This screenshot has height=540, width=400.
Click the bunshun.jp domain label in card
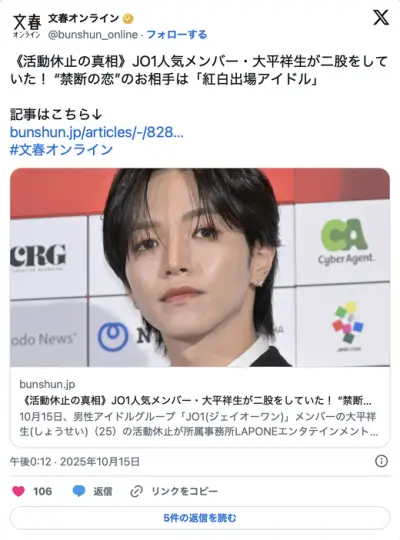click(x=47, y=384)
